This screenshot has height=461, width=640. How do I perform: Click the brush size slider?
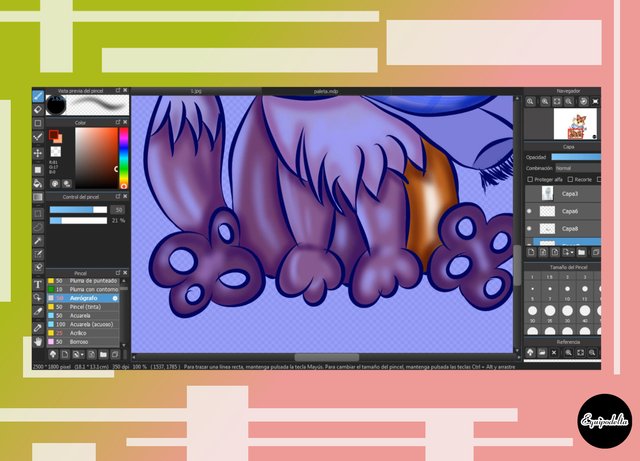pyautogui.click(x=78, y=210)
